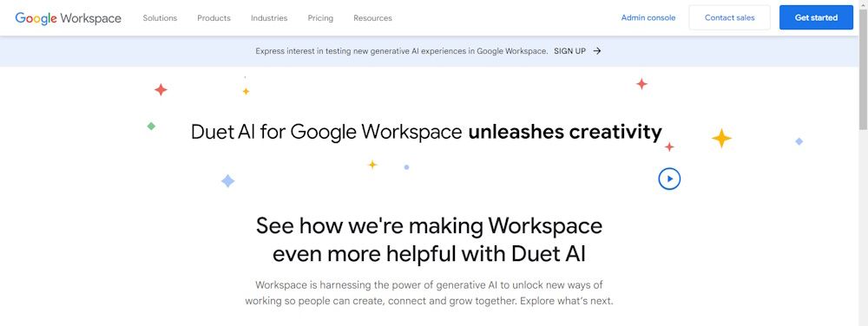Click the arrow icon beside SIGN UP
This screenshot has width=868, height=326.
[597, 51]
